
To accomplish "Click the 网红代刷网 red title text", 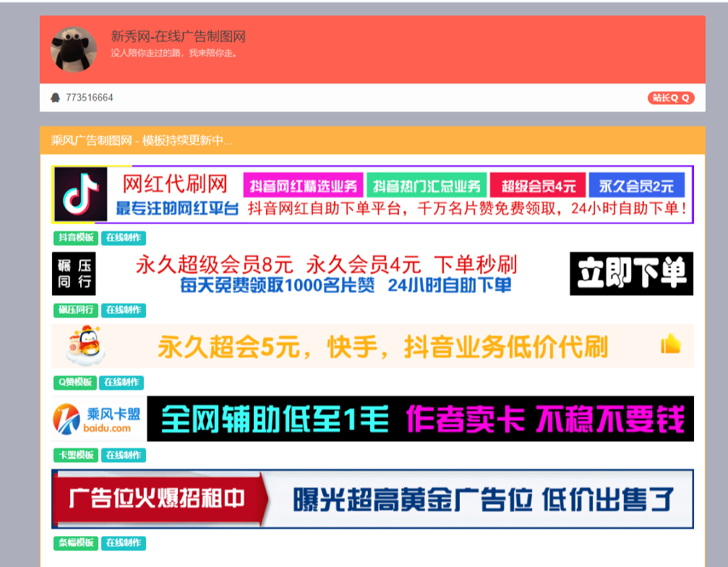I will 175,184.
